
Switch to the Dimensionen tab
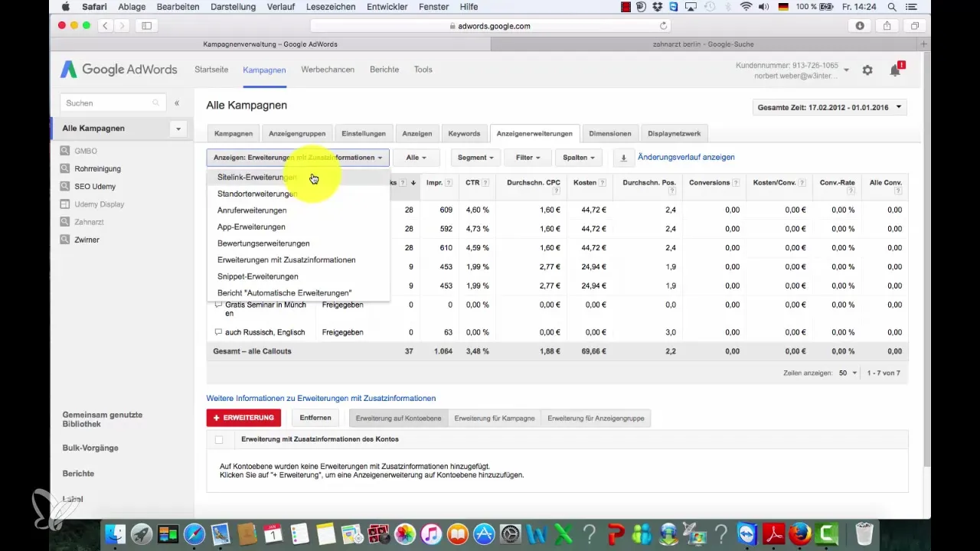click(x=610, y=133)
